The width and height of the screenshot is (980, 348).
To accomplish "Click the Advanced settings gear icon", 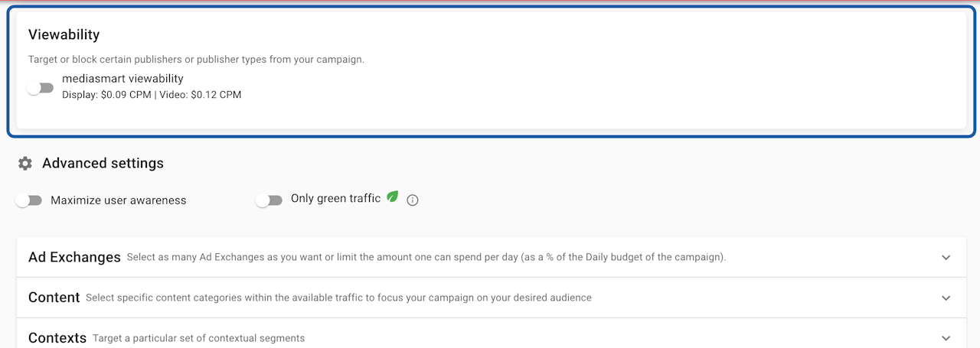I will [x=25, y=163].
